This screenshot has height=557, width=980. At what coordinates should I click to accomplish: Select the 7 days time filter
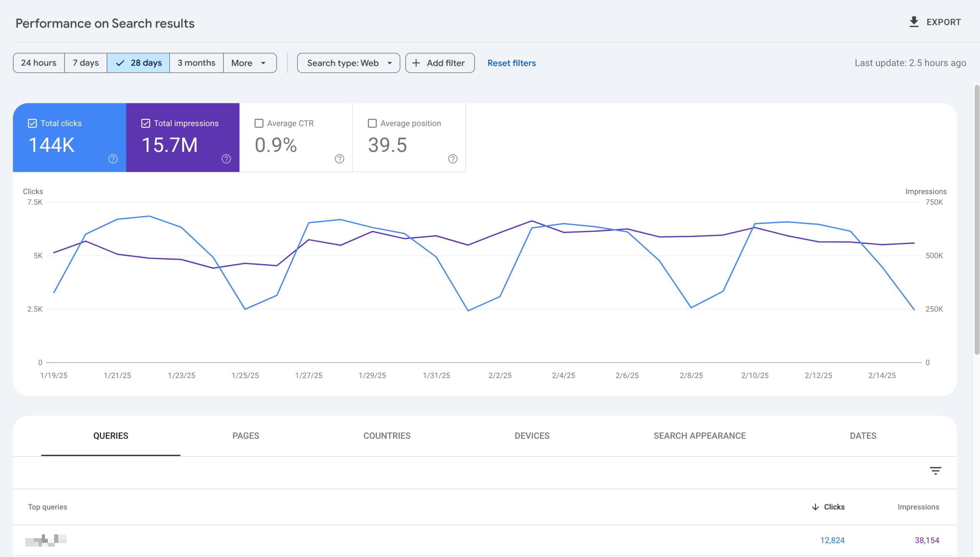(85, 63)
